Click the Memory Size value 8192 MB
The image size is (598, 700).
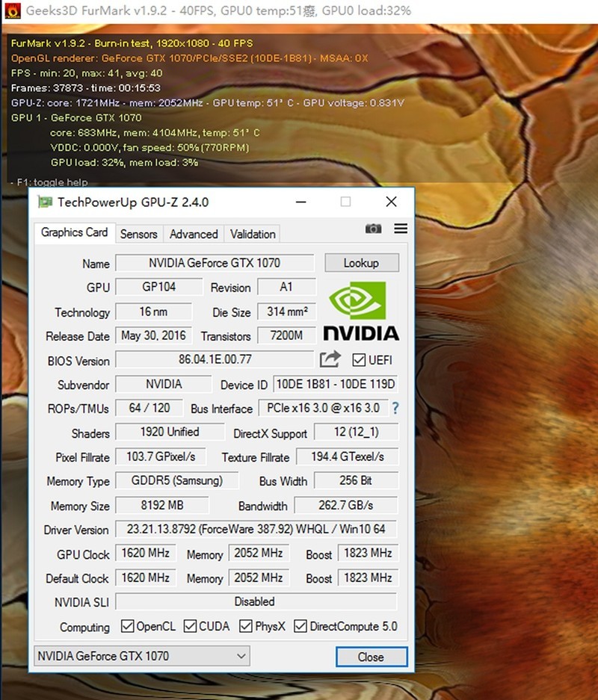[162, 505]
